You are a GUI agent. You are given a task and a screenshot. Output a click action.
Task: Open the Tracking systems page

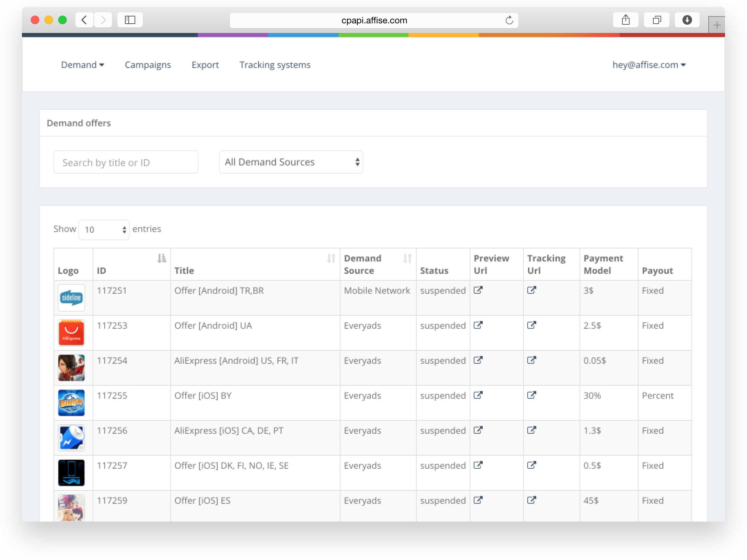(275, 65)
